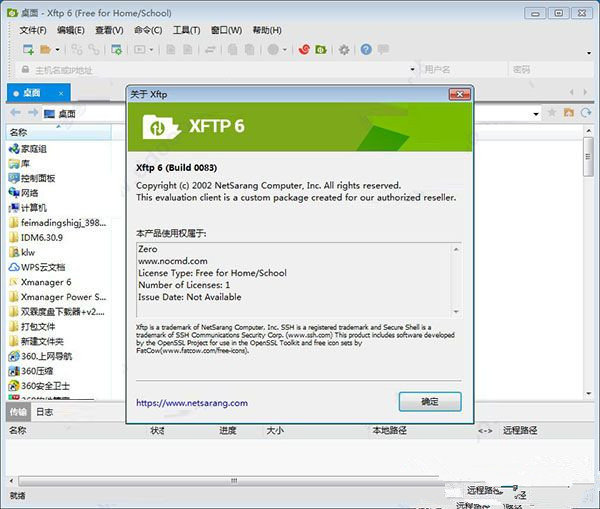The height and width of the screenshot is (509, 600).
Task: Click the Open Session folder icon
Action: tap(46, 49)
